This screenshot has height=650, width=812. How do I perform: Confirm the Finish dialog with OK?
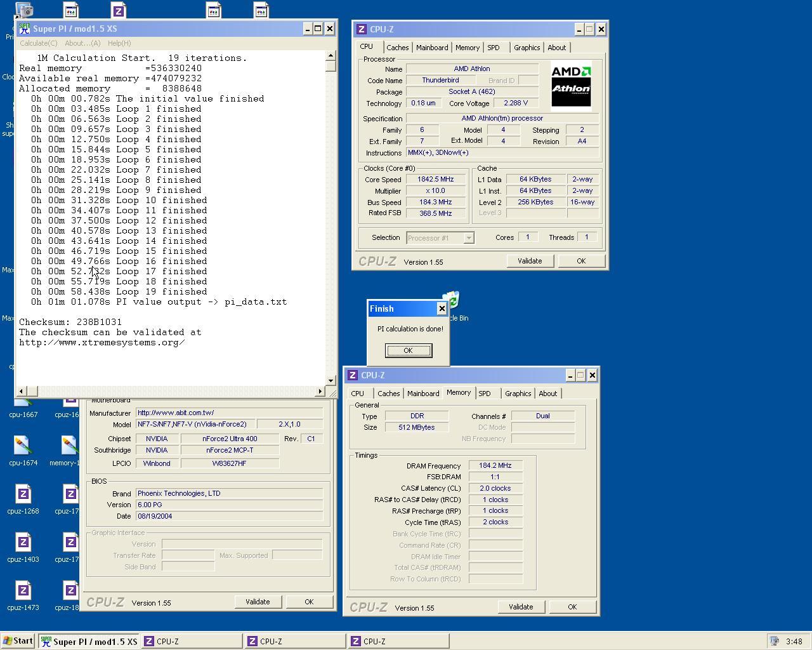click(x=409, y=350)
